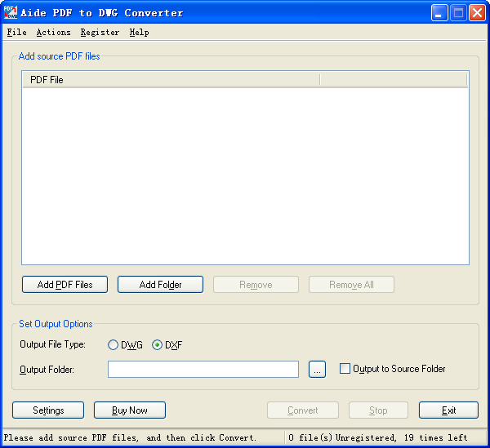Image resolution: width=490 pixels, height=448 pixels.
Task: Click status text 'Unregistered, 19 times left'
Action: [401, 437]
